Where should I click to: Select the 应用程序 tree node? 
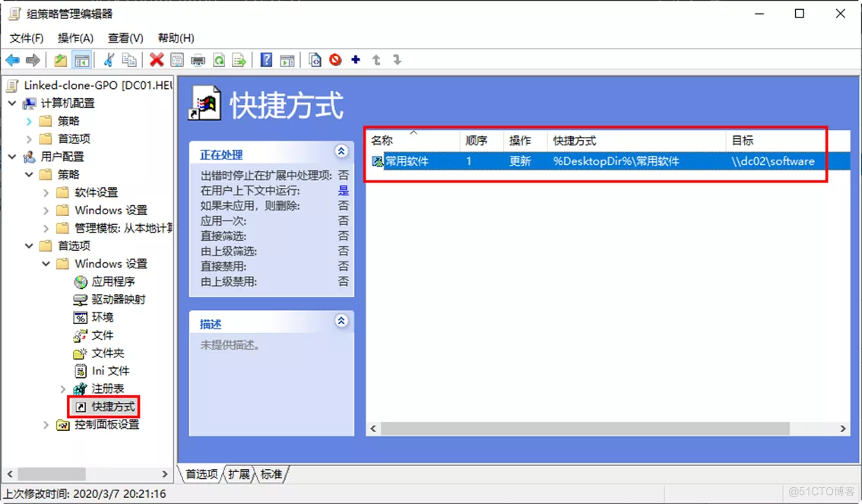[113, 281]
